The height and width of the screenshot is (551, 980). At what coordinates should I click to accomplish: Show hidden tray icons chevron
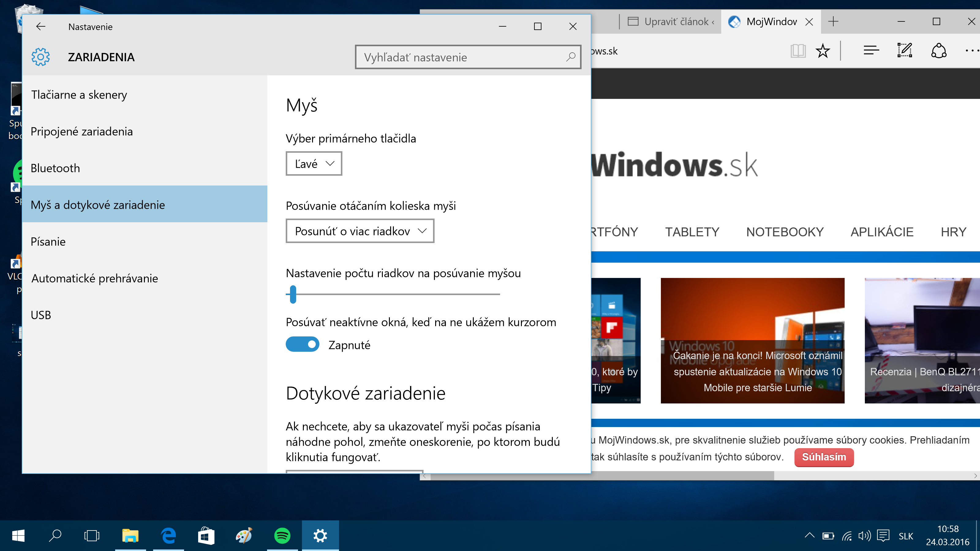click(x=809, y=536)
